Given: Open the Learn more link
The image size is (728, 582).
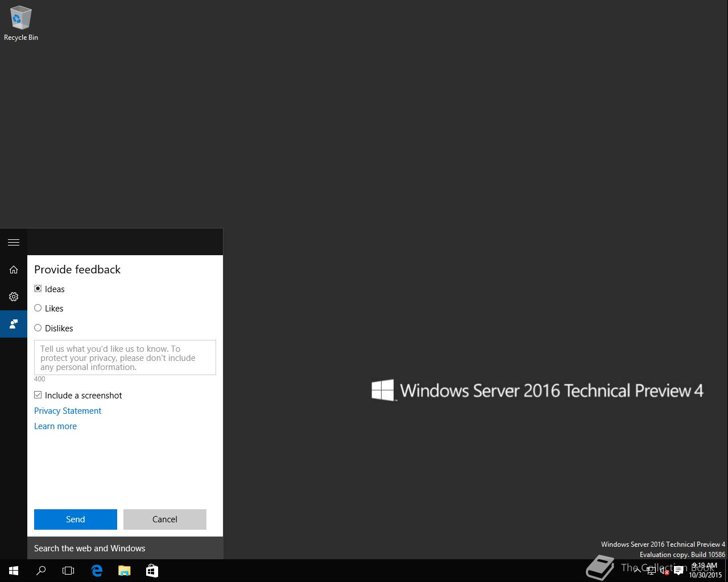Looking at the screenshot, I should [55, 426].
